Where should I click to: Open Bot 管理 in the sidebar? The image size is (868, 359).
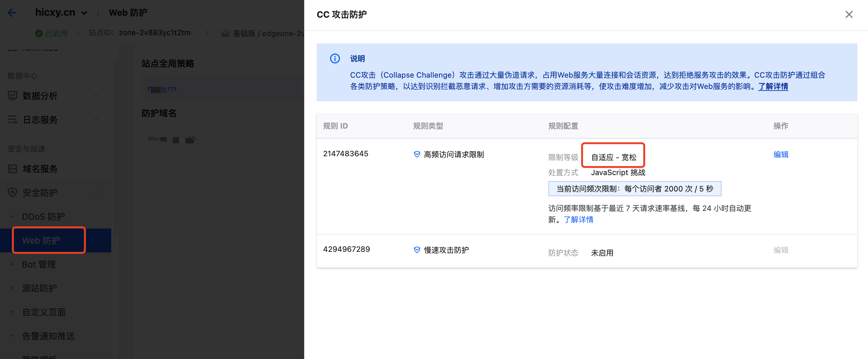pyautogui.click(x=39, y=265)
